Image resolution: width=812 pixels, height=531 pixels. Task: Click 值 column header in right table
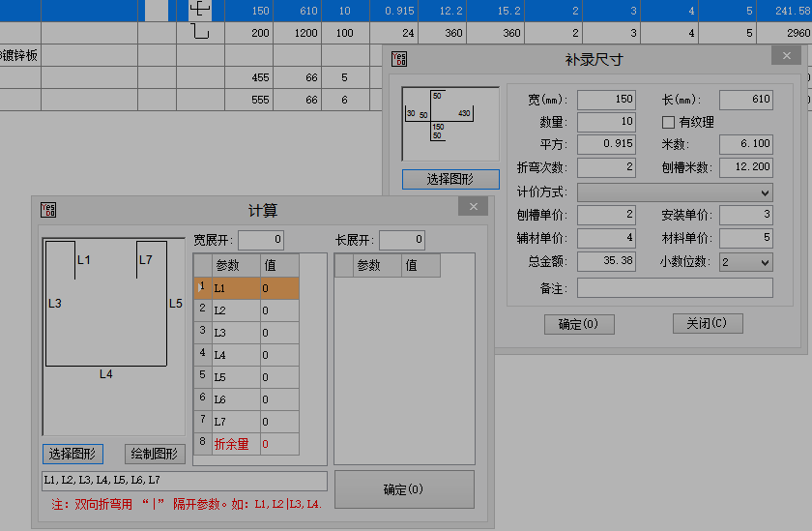(x=421, y=266)
